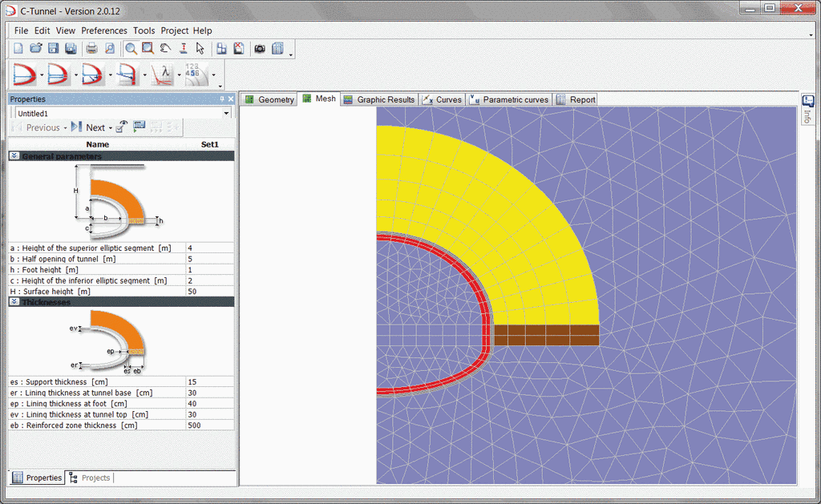Open the Next button dropdown arrow
821x504 pixels.
point(111,128)
